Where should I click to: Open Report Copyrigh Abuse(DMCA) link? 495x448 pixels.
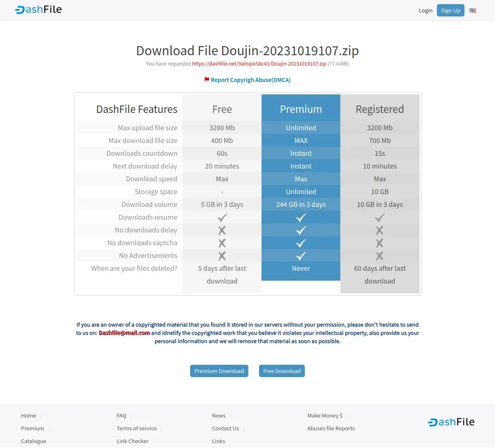coord(251,80)
